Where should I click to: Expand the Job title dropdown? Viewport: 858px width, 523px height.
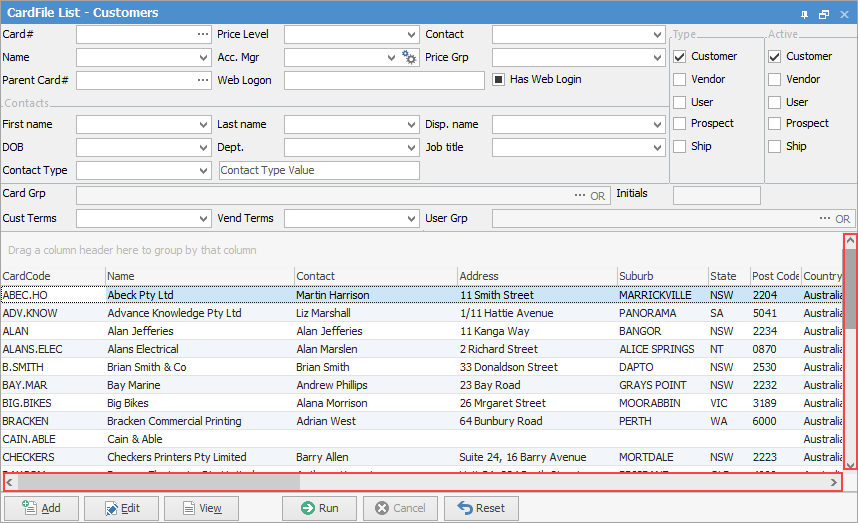click(x=659, y=148)
